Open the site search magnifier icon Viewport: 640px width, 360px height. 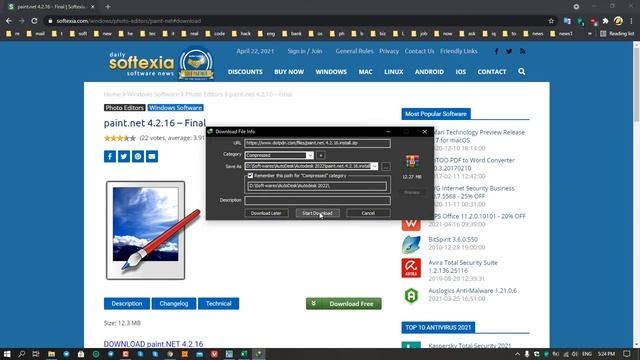click(522, 71)
